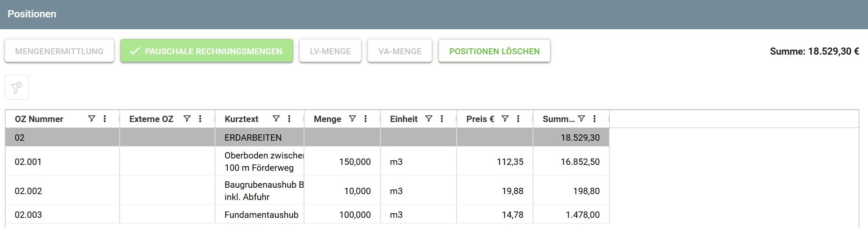
Task: Open filter for Einheit column
Action: click(428, 119)
